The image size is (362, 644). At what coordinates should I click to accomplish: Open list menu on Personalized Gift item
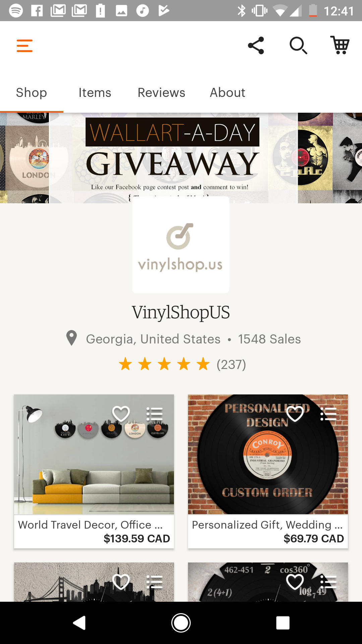(x=328, y=414)
